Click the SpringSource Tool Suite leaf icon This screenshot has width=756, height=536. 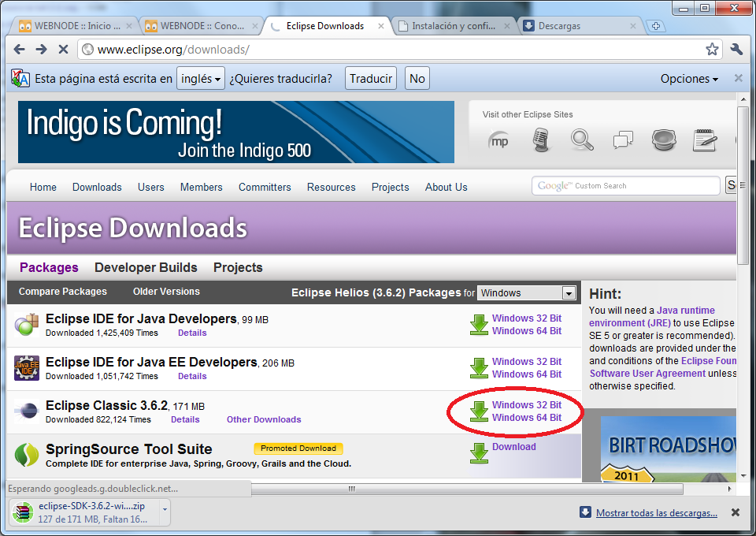point(27,455)
